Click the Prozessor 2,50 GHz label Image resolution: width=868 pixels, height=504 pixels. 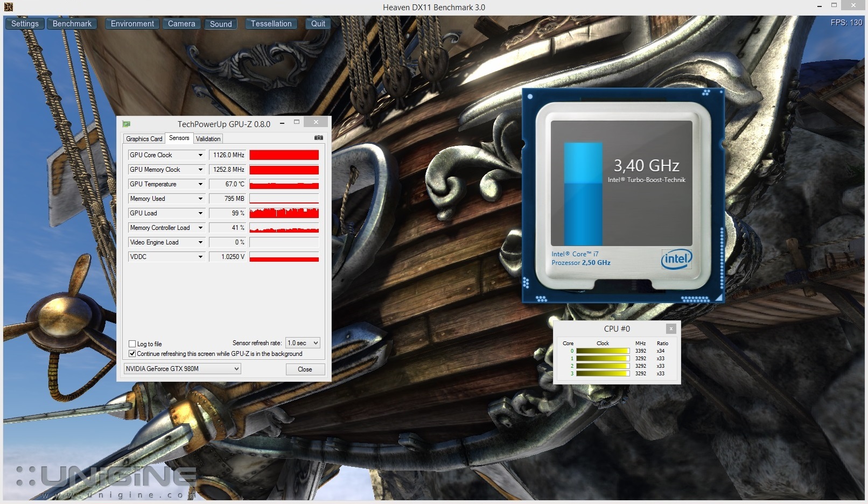pos(581,263)
